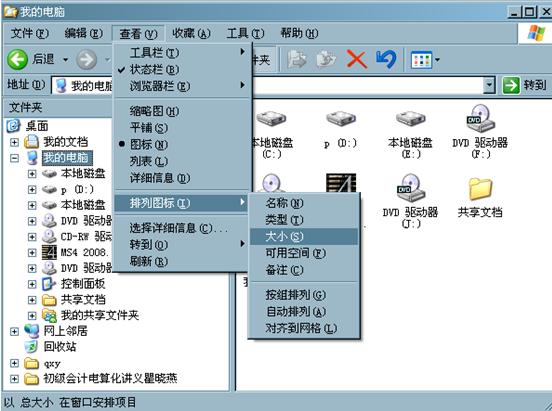552x411 pixels.
Task: Expand the 网上邻居 tree node
Action: (14, 331)
